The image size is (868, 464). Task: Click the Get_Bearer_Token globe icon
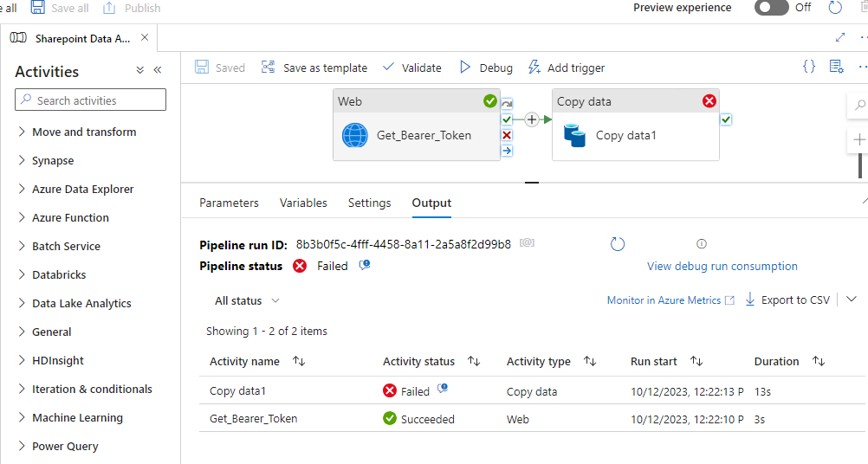[355, 135]
